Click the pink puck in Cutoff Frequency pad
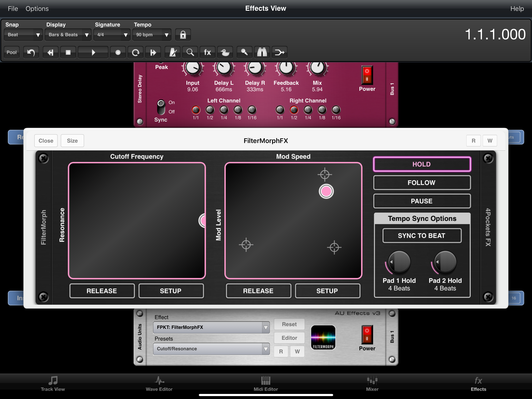The image size is (532, 399). (203, 220)
